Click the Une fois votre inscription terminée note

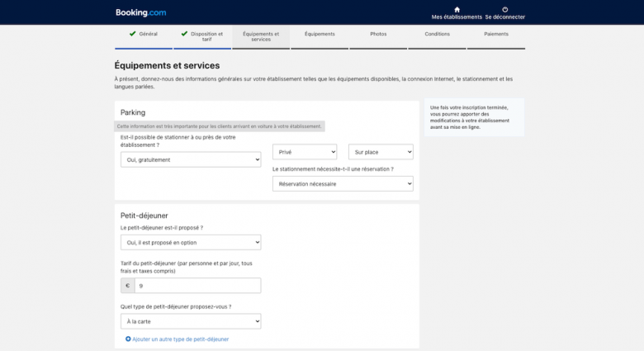pos(474,117)
